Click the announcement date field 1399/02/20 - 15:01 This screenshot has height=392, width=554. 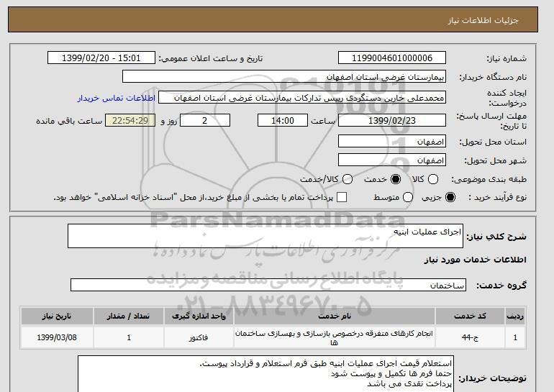pos(101,58)
